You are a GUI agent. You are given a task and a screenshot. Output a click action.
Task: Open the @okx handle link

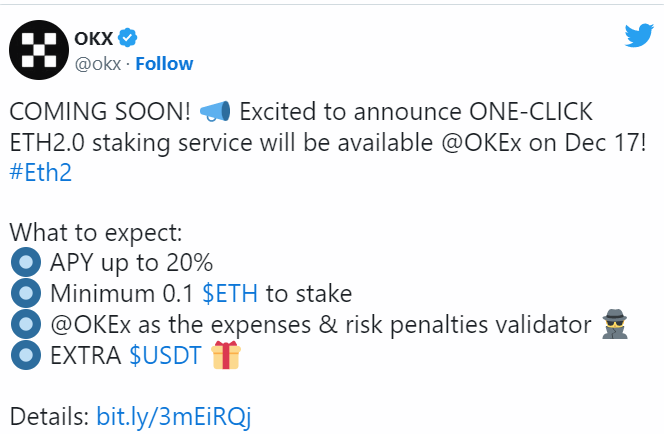coord(99,64)
